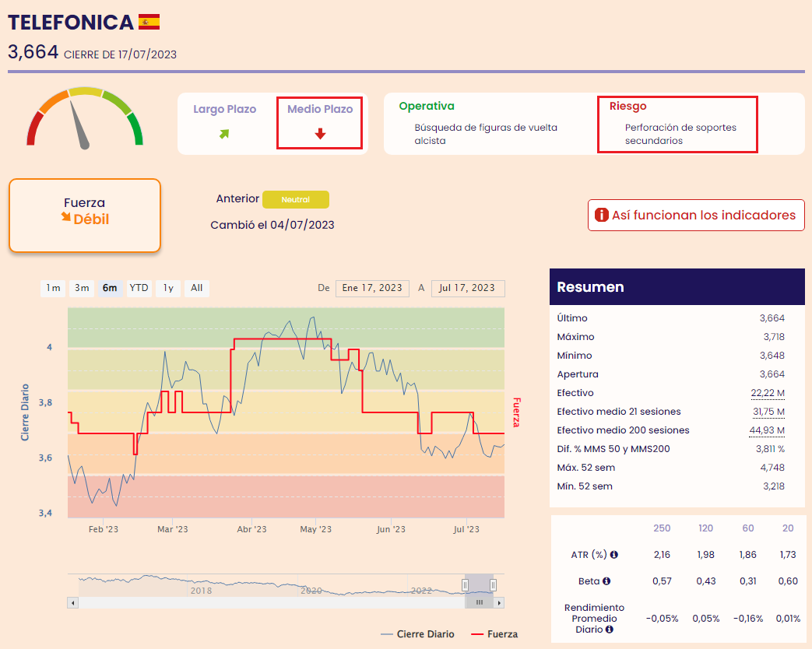Click the ATR value 1,73
The height and width of the screenshot is (649, 812).
click(x=788, y=555)
